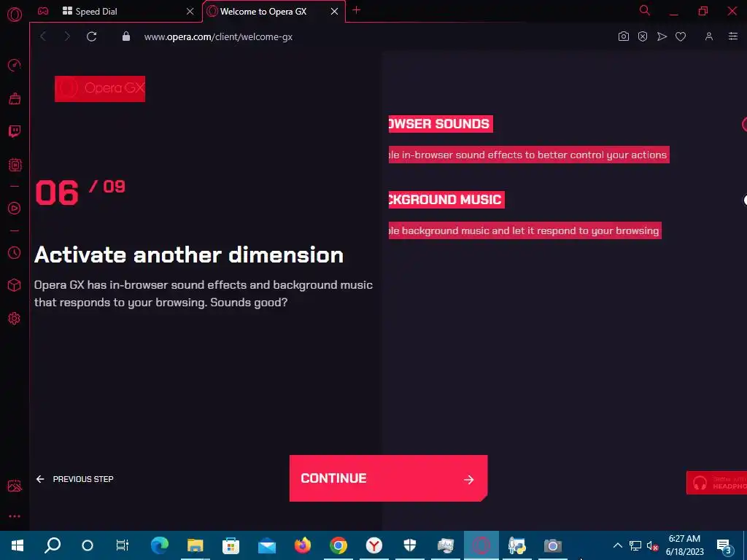Open Easy Setup sliders icon
747x560 pixels.
pos(732,36)
